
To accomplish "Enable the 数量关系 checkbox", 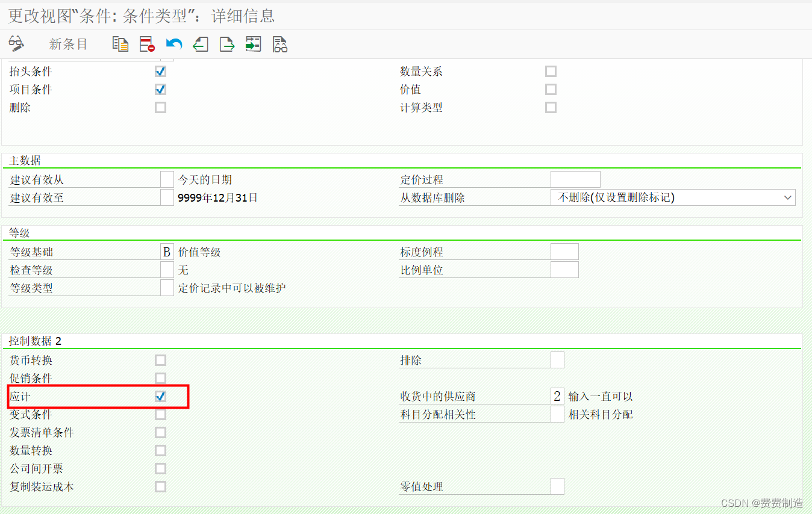I will point(551,72).
